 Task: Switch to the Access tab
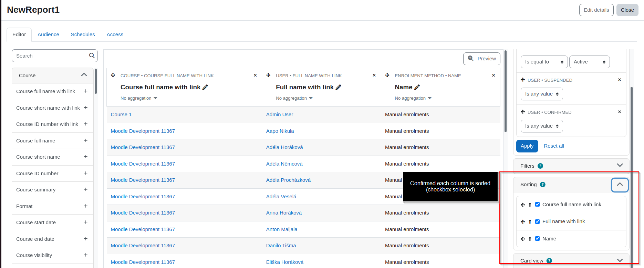(x=115, y=34)
